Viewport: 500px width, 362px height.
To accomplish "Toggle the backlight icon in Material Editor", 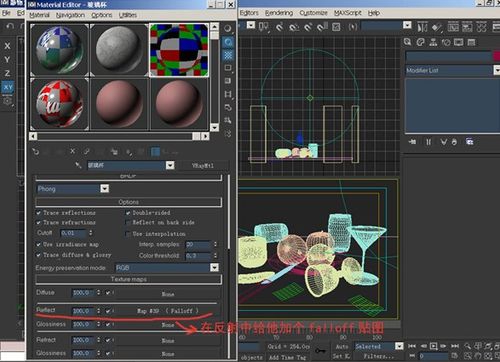I will (228, 42).
